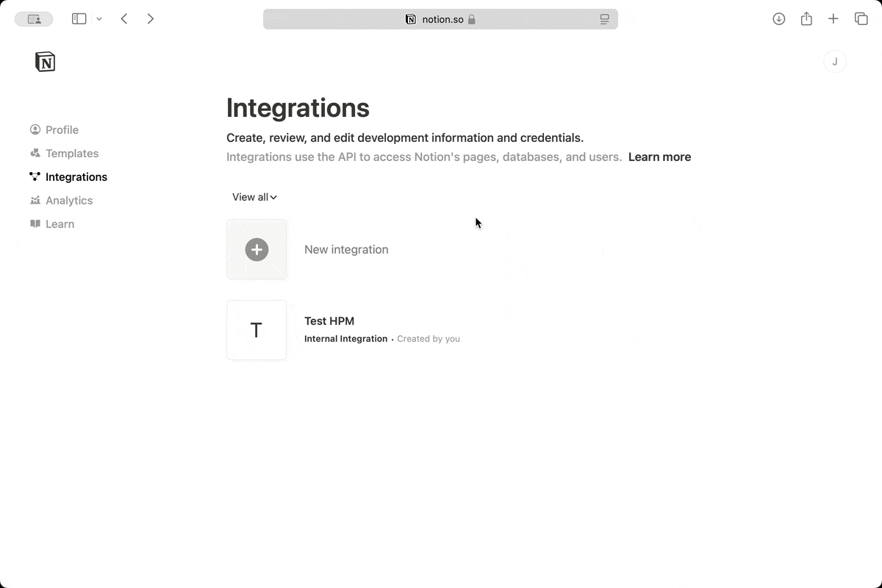Select the Integrations icon in the sidebar

point(35,176)
